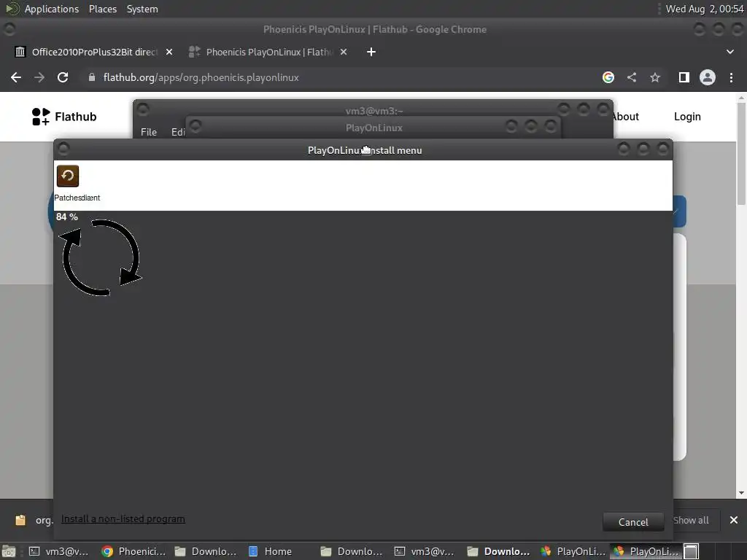Screen dimensions: 747x560
Task: Share this page icon in Chrome
Action: 632,77
